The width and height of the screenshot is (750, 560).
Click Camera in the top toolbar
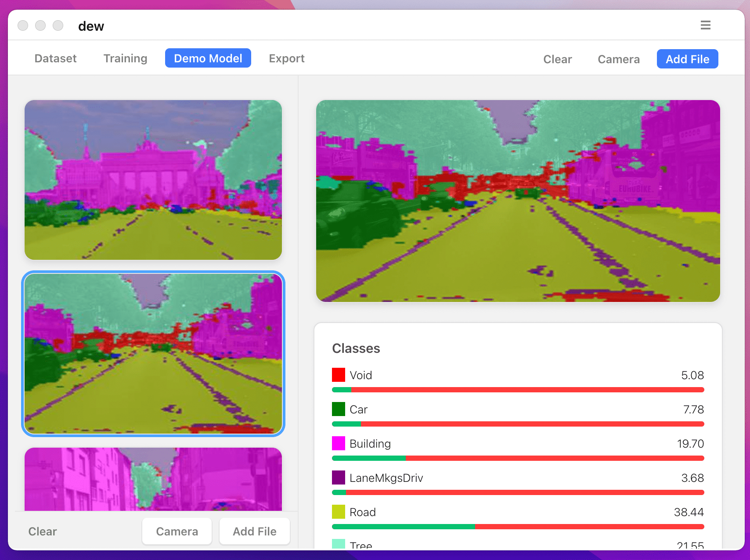(618, 59)
